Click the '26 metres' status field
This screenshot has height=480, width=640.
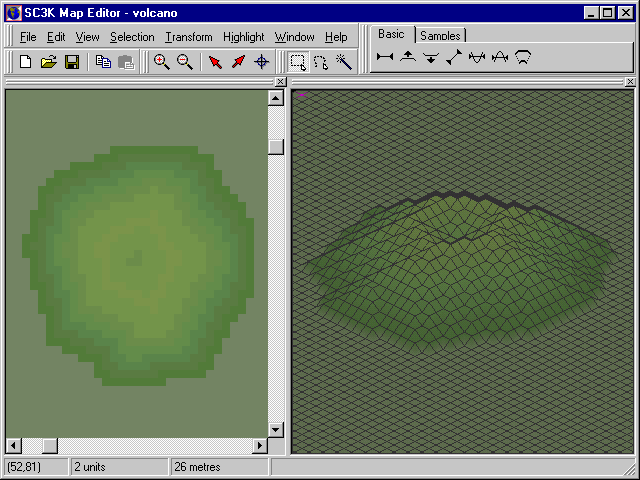click(x=220, y=467)
